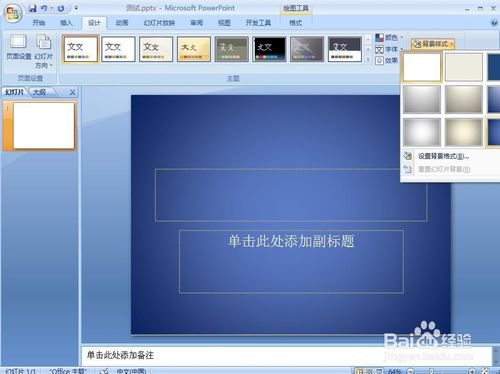Switch to Normal view in status bar
This screenshot has height=374, width=500.
click(360, 371)
